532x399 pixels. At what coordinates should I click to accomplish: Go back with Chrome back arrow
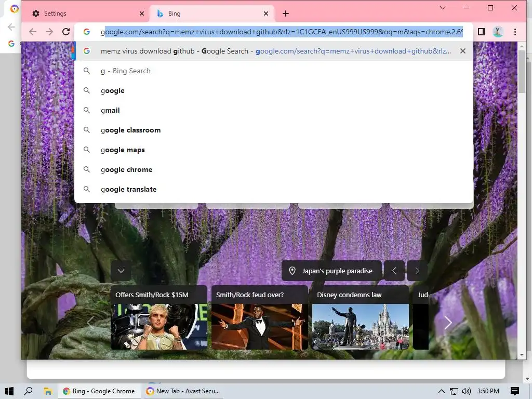point(33,32)
